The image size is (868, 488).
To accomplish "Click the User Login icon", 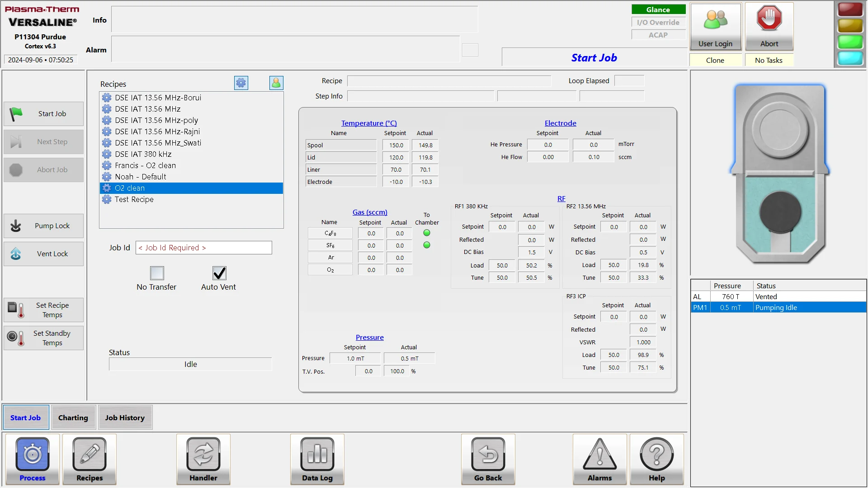I will point(716,27).
